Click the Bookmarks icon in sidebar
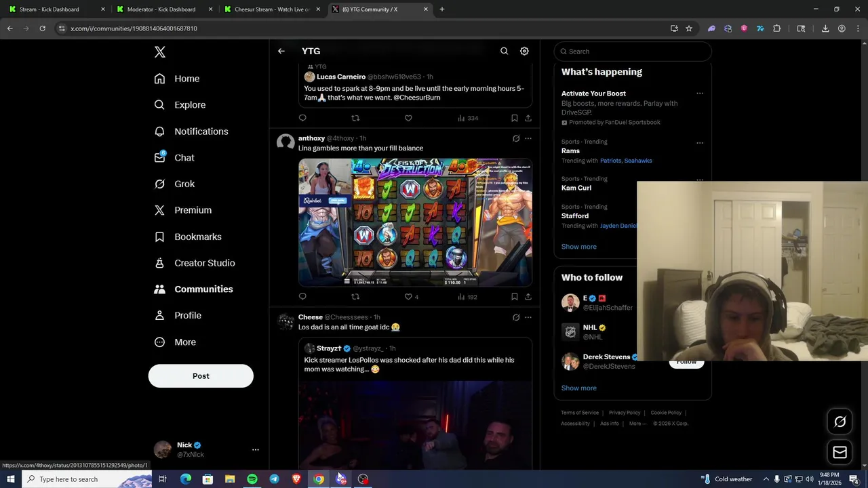The height and width of the screenshot is (488, 868). pyautogui.click(x=159, y=237)
